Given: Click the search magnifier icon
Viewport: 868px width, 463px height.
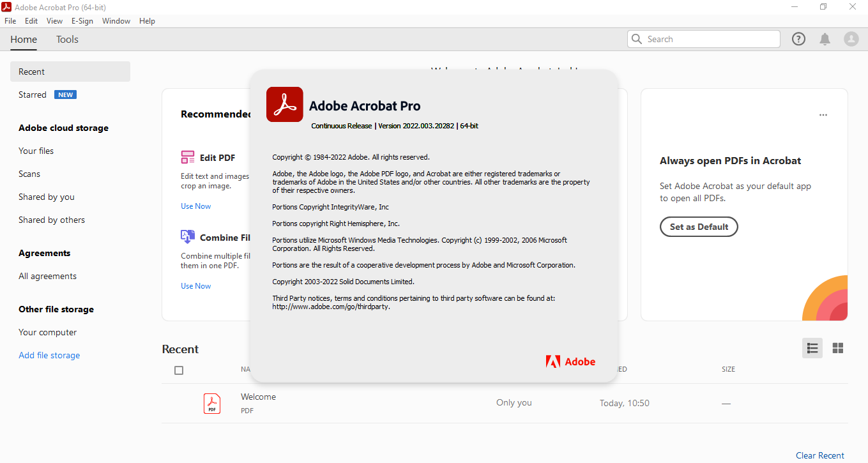Looking at the screenshot, I should pos(637,39).
